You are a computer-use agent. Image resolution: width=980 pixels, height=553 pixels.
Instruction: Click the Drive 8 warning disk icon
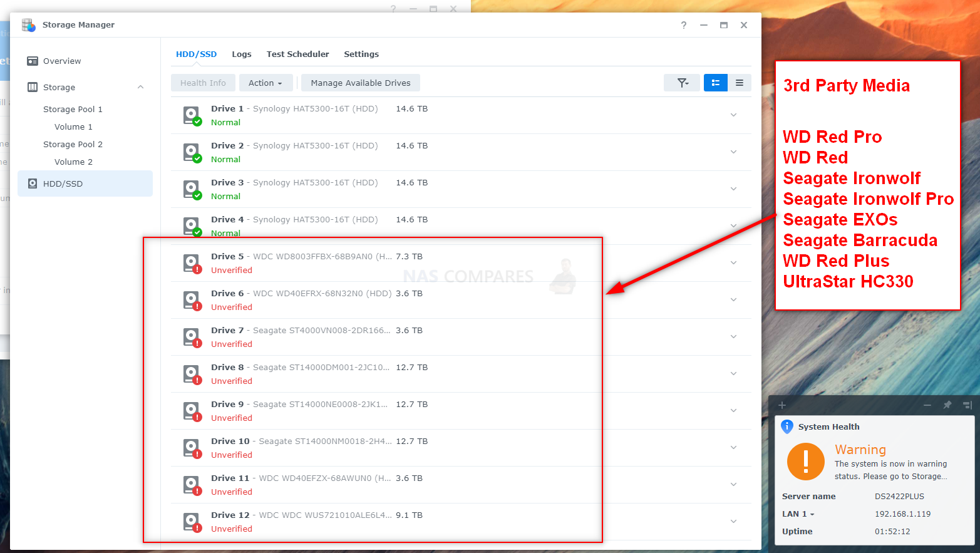pyautogui.click(x=192, y=375)
